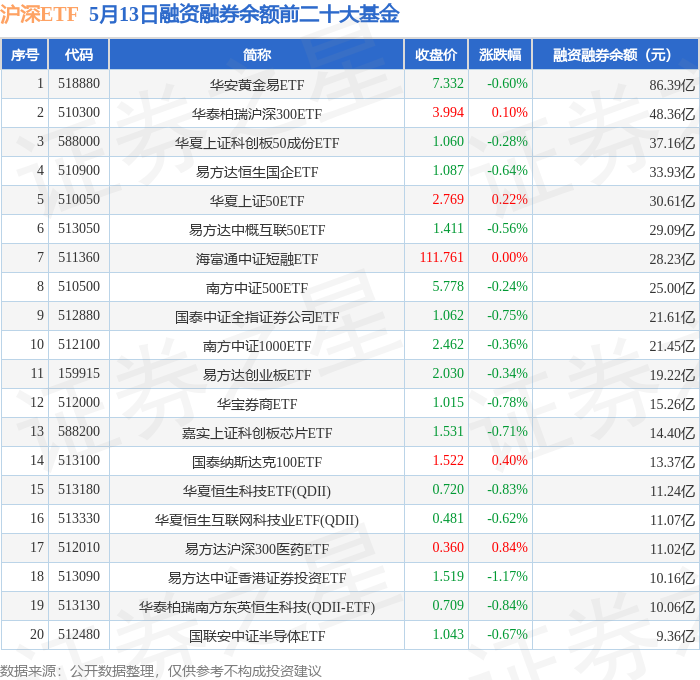Click fund name 华安黄金易ETF
The image size is (700, 680).
tap(257, 85)
